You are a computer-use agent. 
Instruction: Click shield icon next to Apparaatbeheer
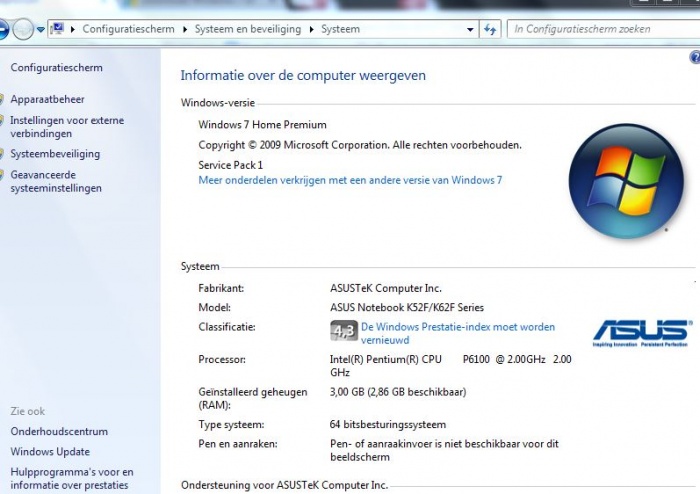pos(1,99)
